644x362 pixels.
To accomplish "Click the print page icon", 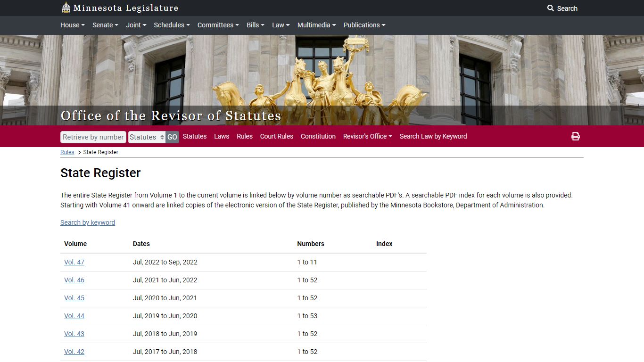I will 575,136.
